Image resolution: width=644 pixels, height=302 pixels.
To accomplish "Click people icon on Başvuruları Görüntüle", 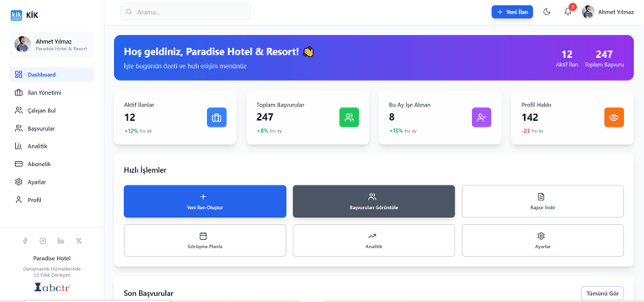I will 372,197.
